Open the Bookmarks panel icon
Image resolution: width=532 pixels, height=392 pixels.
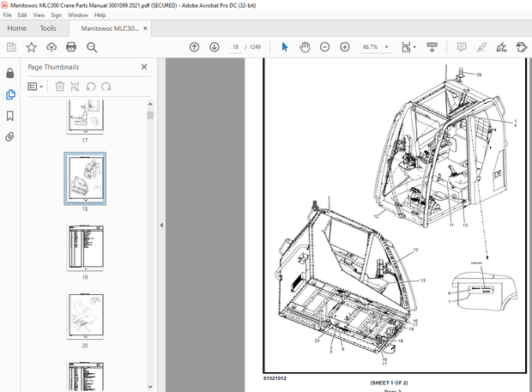pyautogui.click(x=10, y=116)
